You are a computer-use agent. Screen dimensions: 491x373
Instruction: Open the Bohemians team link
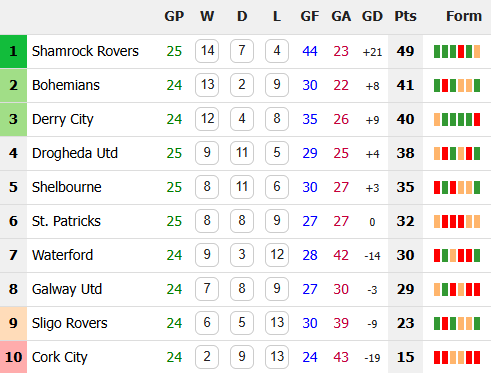point(66,85)
